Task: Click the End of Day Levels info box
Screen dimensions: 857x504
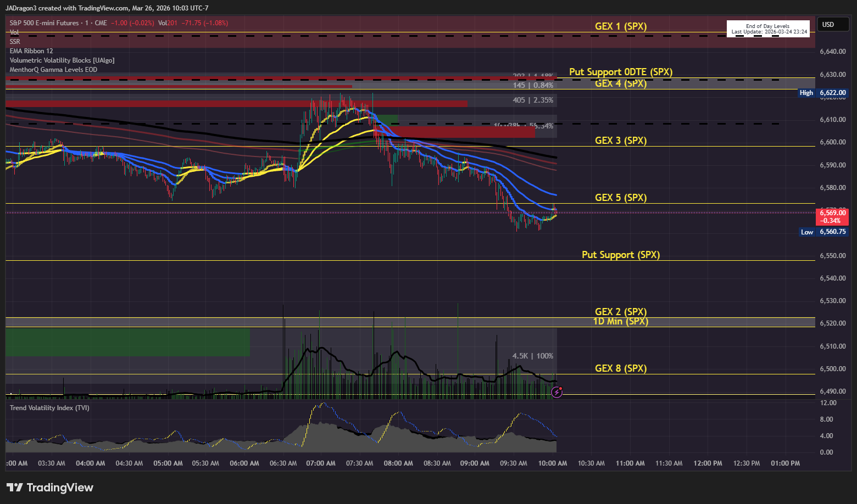Action: click(x=768, y=29)
